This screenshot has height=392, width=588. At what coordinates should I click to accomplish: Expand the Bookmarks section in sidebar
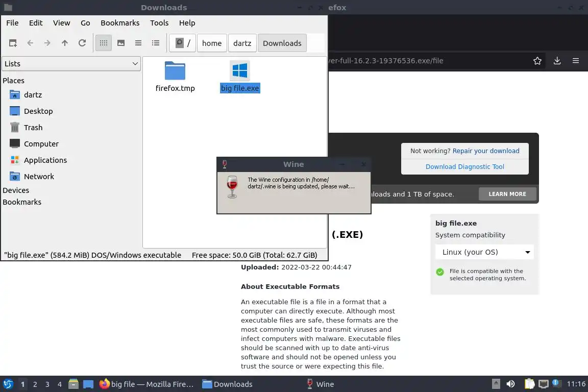pyautogui.click(x=22, y=202)
